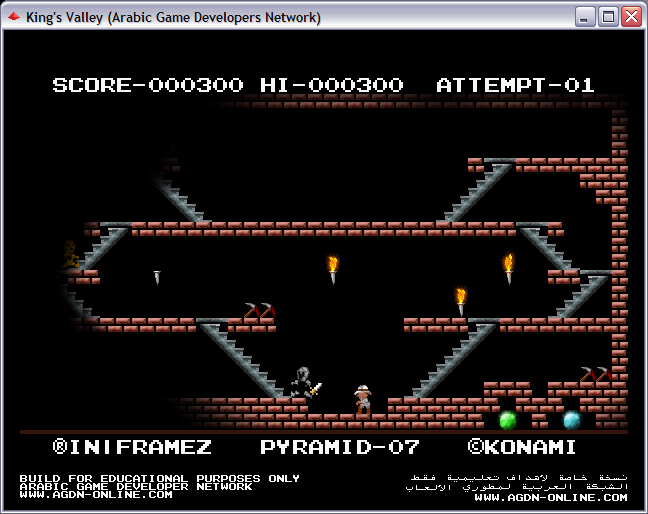Click the rightmost wall torch flame
Image resolution: width=648 pixels, height=514 pixels.
point(509,262)
